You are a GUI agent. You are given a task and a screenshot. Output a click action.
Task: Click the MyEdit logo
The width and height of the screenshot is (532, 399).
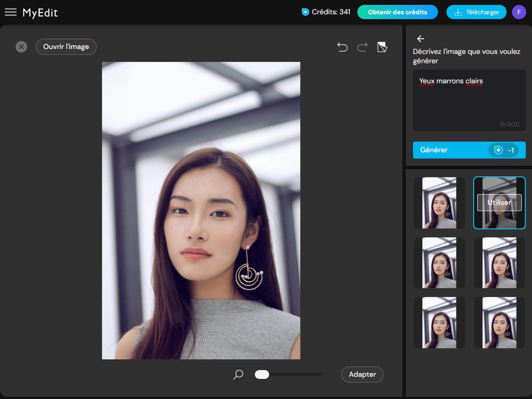tap(39, 12)
